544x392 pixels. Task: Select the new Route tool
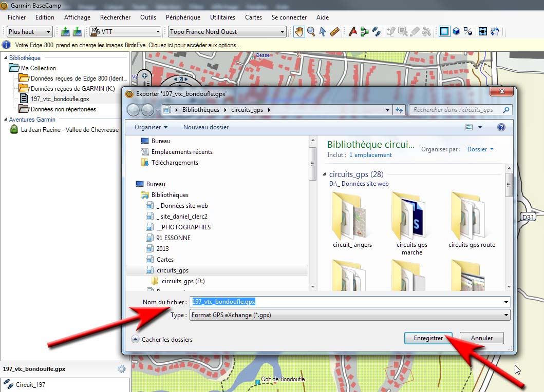tap(364, 31)
